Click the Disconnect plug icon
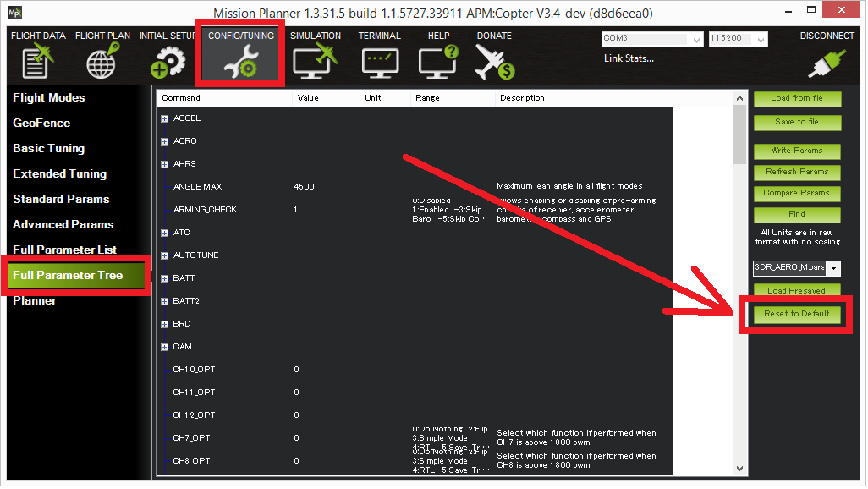 tap(827, 62)
